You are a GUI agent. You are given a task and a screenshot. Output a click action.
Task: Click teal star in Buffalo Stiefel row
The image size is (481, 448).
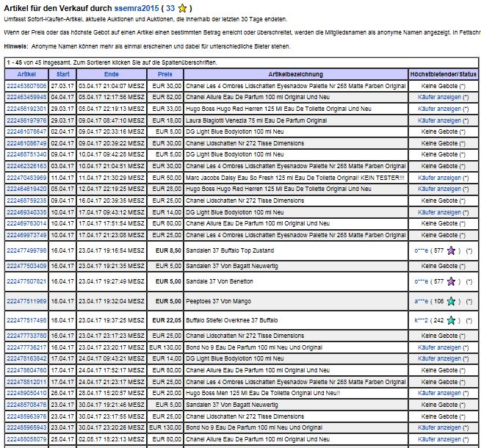[451, 320]
